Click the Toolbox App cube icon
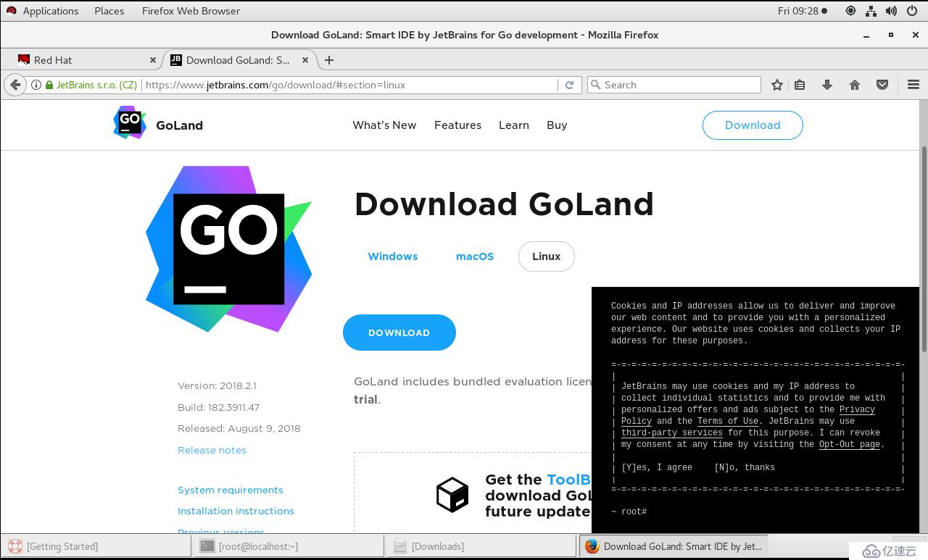The width and height of the screenshot is (928, 560). [452, 495]
